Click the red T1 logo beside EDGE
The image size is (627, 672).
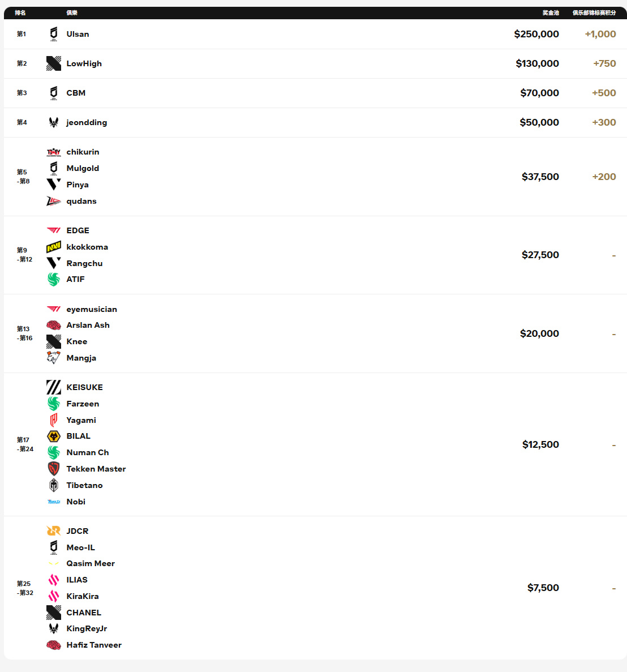pos(54,230)
